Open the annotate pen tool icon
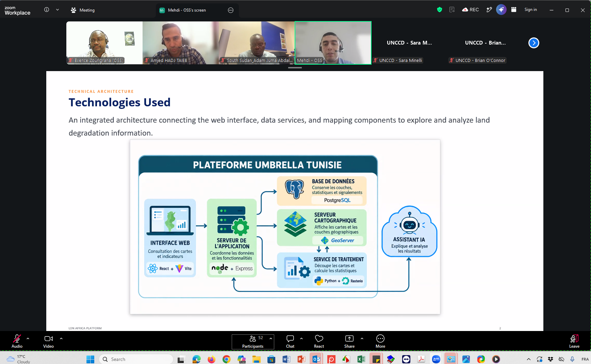This screenshot has width=591, height=364. point(489,10)
